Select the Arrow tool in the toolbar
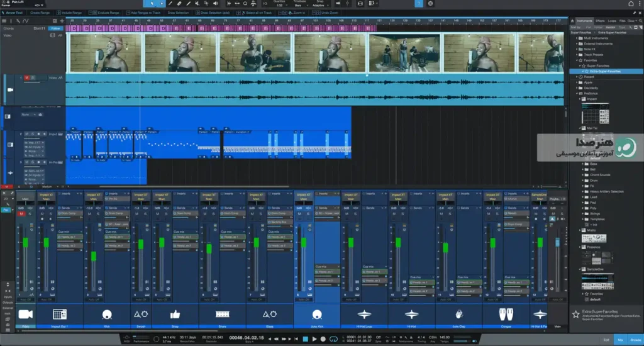644x346 pixels. [x=152, y=3]
